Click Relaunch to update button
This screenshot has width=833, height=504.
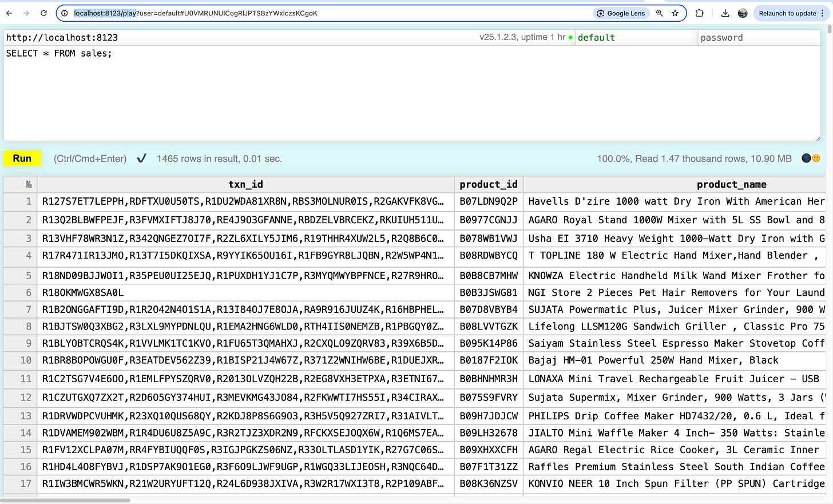point(787,13)
